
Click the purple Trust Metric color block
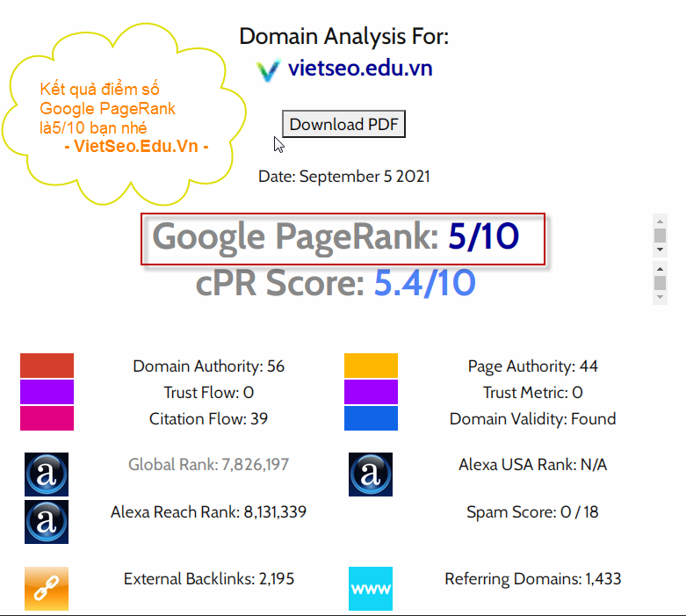point(371,392)
